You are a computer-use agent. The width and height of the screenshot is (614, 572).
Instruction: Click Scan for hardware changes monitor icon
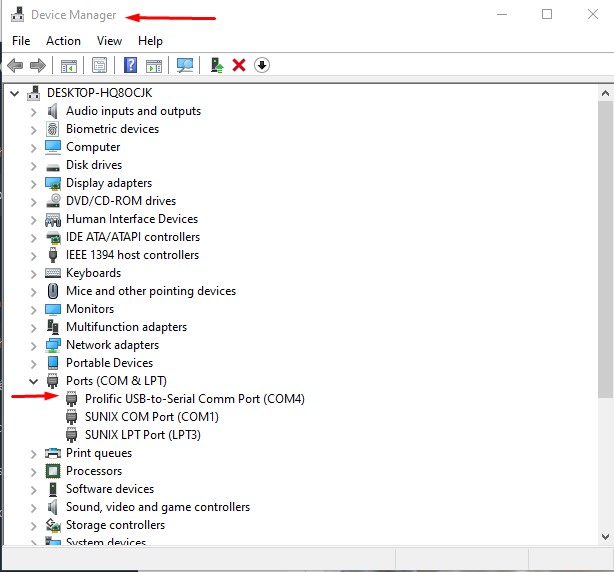[185, 65]
